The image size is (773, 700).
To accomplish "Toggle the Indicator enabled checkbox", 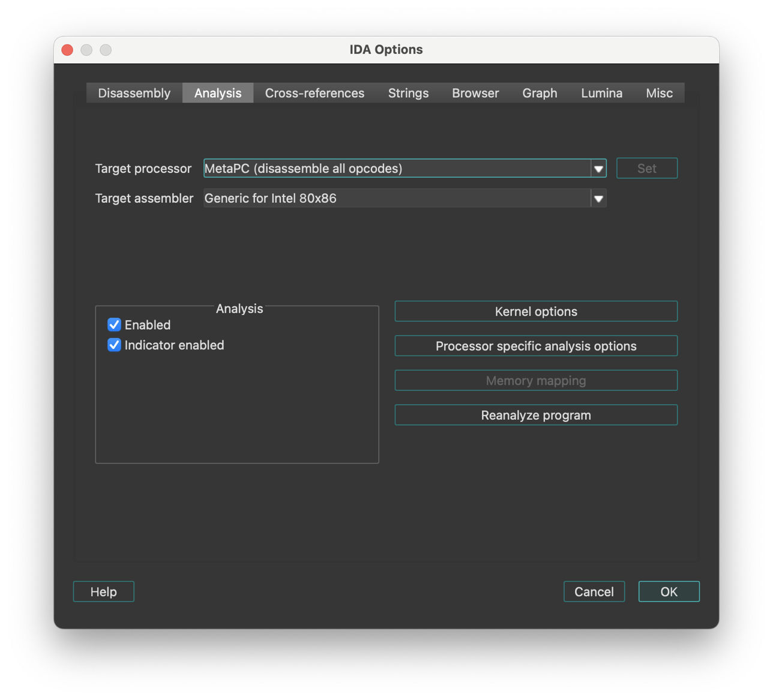I will click(114, 345).
